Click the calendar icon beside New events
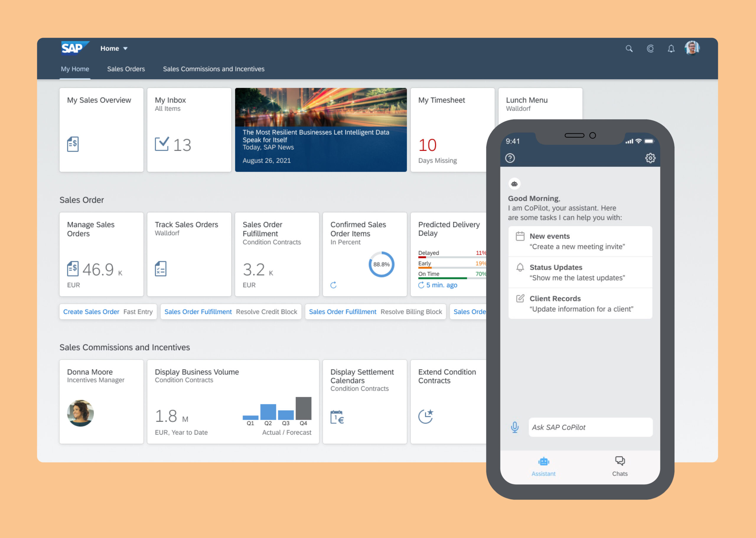This screenshot has height=538, width=756. coord(520,236)
